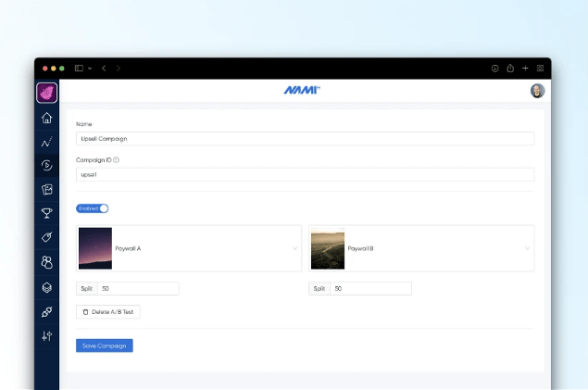Viewport: 588px width, 390px height.
Task: Open the analytics line chart sidebar icon
Action: tap(46, 142)
